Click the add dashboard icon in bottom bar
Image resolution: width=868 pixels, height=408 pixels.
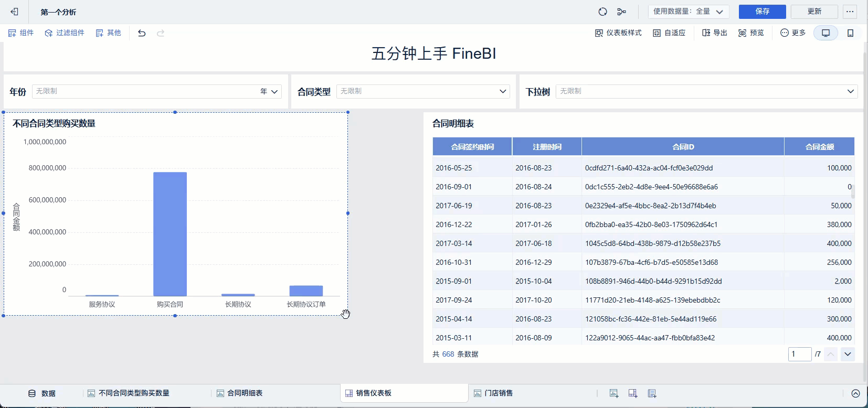pyautogui.click(x=633, y=393)
